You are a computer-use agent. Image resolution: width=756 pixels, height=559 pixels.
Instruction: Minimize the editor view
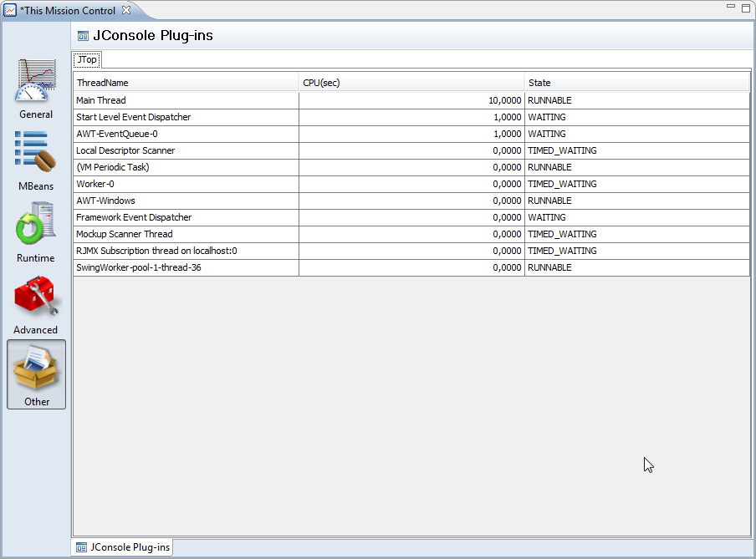point(731,7)
